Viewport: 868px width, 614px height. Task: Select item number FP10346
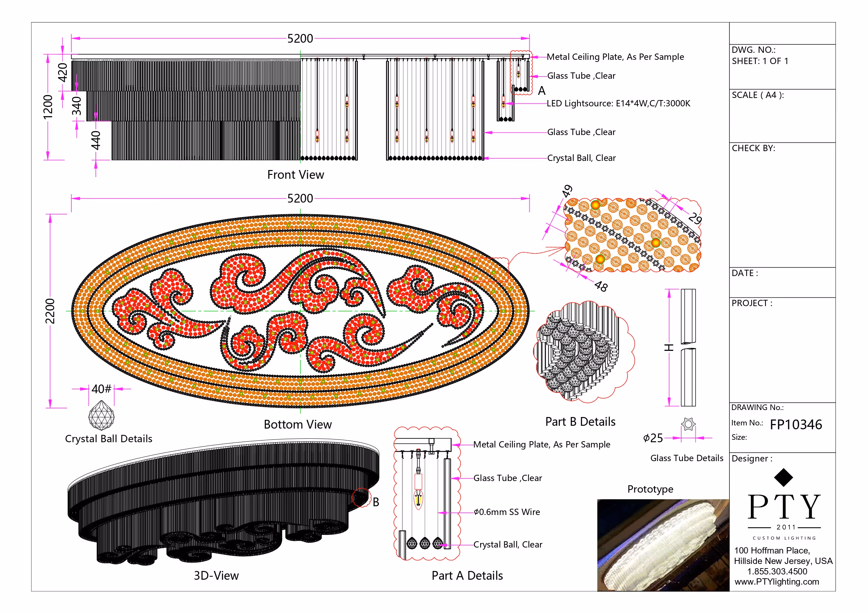coord(796,424)
